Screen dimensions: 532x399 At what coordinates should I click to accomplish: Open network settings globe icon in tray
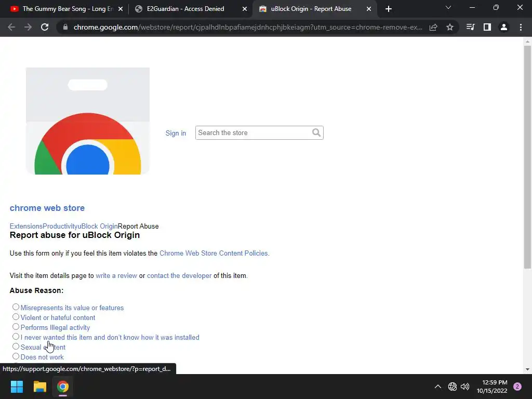coord(453,387)
